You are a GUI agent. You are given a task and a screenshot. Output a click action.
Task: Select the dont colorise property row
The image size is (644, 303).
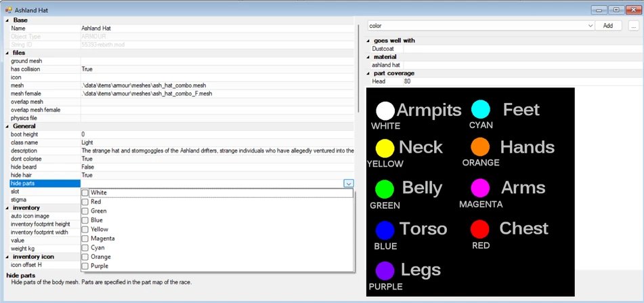[181, 159]
